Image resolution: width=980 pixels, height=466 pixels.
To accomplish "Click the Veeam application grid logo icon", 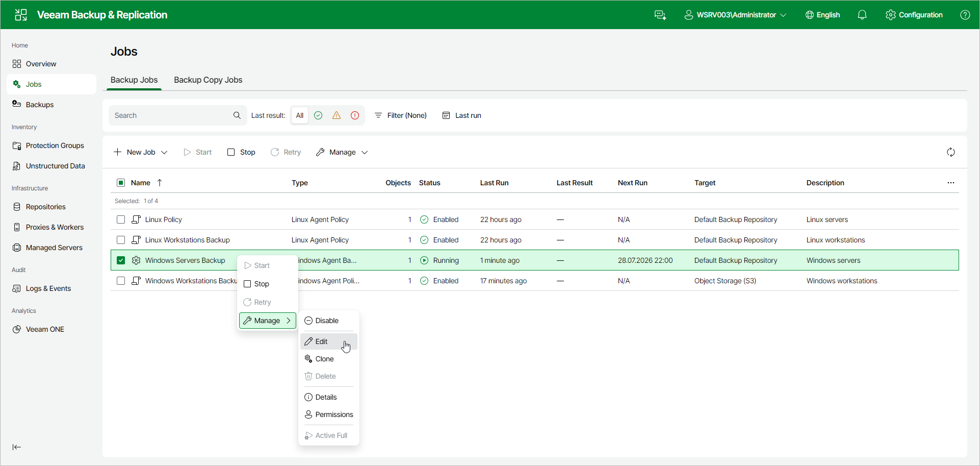I will click(x=21, y=15).
